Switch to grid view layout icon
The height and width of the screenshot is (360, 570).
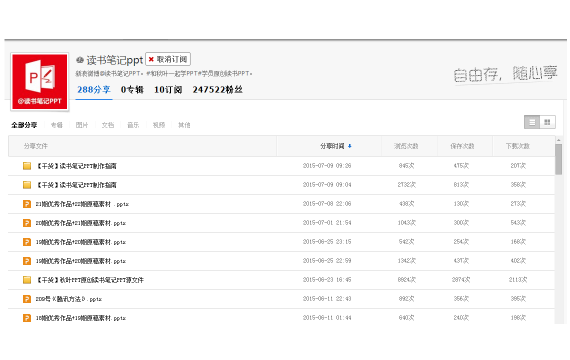547,122
